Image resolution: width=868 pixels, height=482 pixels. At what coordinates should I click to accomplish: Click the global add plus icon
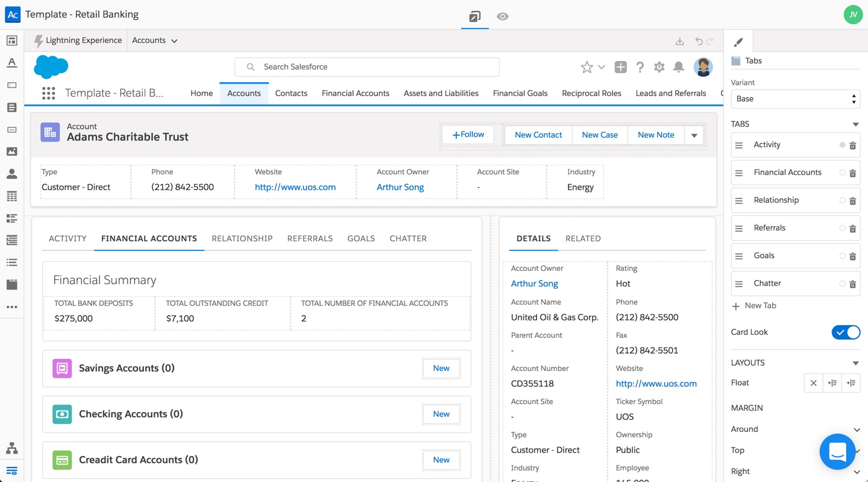620,67
